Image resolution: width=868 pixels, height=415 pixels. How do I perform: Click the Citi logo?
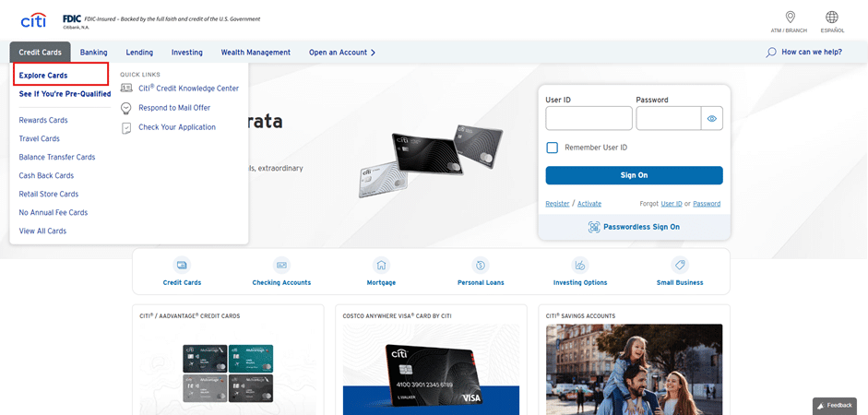click(x=33, y=20)
